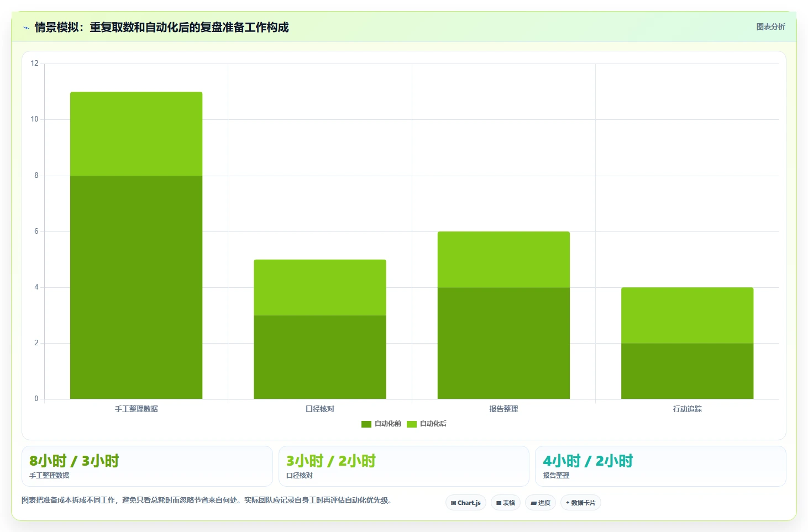The image size is (808, 532).
Task: Click the 表格 chip
Action: [506, 503]
